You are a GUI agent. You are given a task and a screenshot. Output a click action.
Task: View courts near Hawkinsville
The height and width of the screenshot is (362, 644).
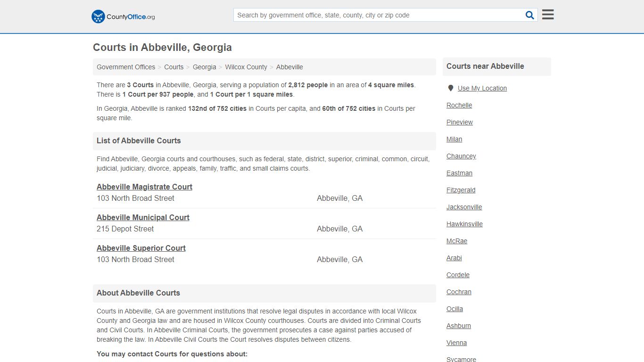pyautogui.click(x=464, y=224)
